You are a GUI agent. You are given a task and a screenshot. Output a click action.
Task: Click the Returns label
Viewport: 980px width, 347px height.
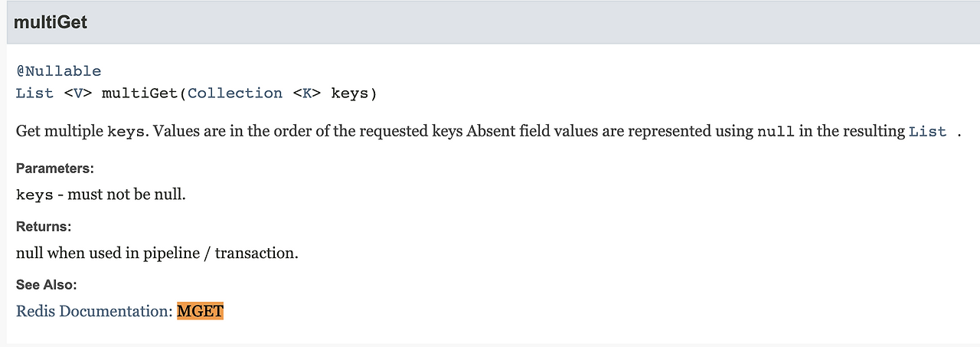point(44,227)
